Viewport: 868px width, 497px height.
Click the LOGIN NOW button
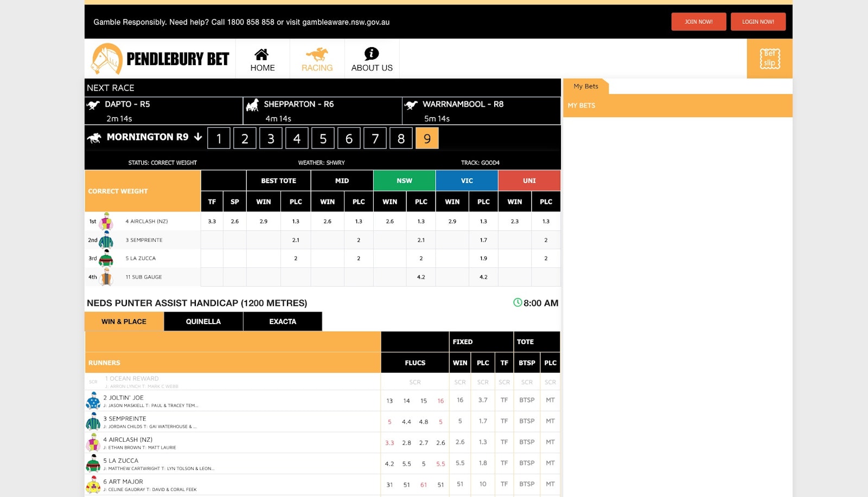(x=758, y=22)
